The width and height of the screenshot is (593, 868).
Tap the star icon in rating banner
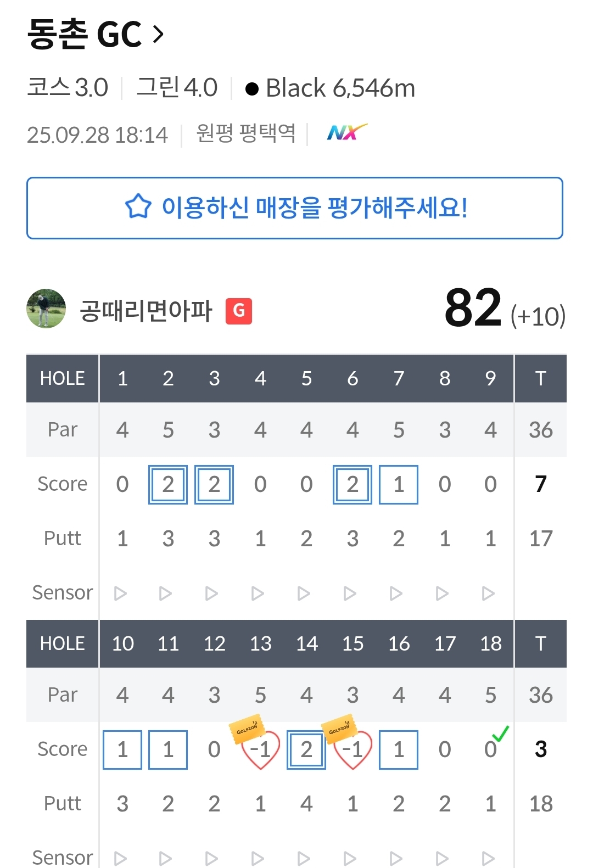pos(138,207)
